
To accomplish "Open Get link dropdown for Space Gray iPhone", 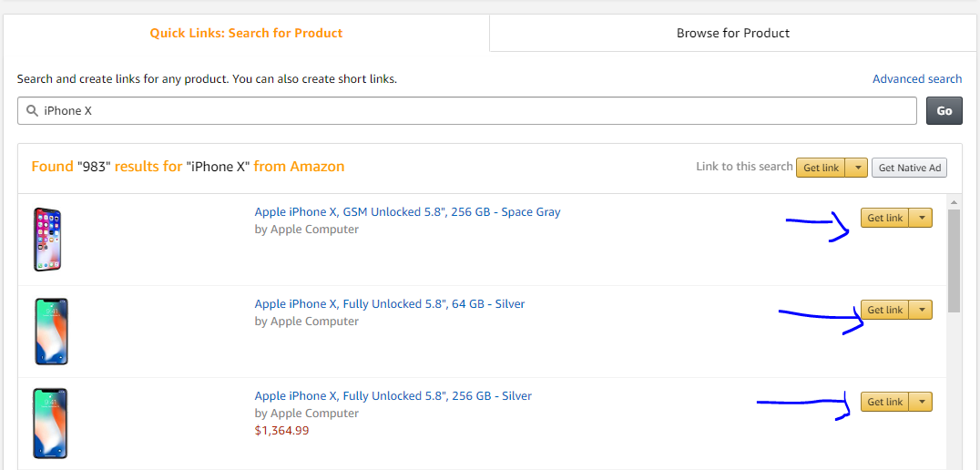I will (922, 219).
